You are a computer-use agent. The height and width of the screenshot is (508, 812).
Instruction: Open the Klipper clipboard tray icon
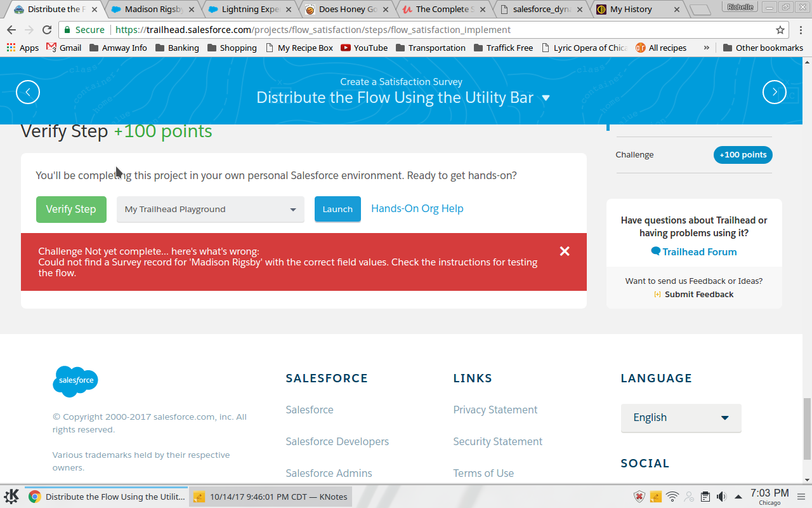(705, 496)
